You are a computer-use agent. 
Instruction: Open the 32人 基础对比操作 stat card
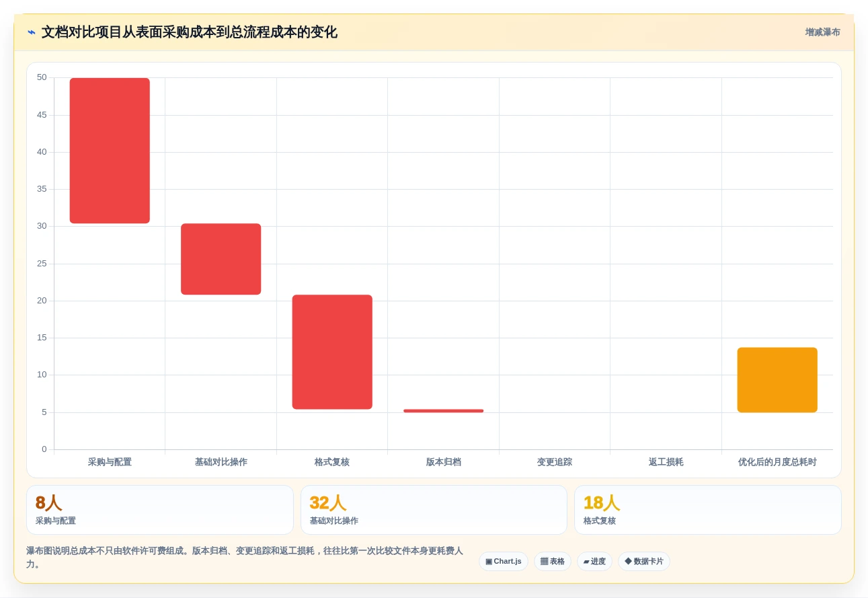point(434,510)
